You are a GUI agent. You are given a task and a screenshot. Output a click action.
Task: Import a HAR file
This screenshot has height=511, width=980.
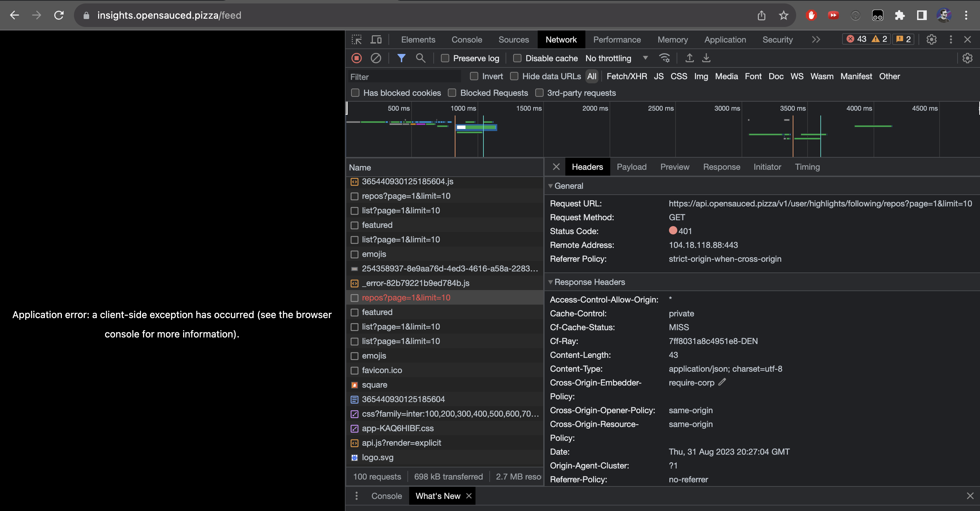tap(689, 58)
